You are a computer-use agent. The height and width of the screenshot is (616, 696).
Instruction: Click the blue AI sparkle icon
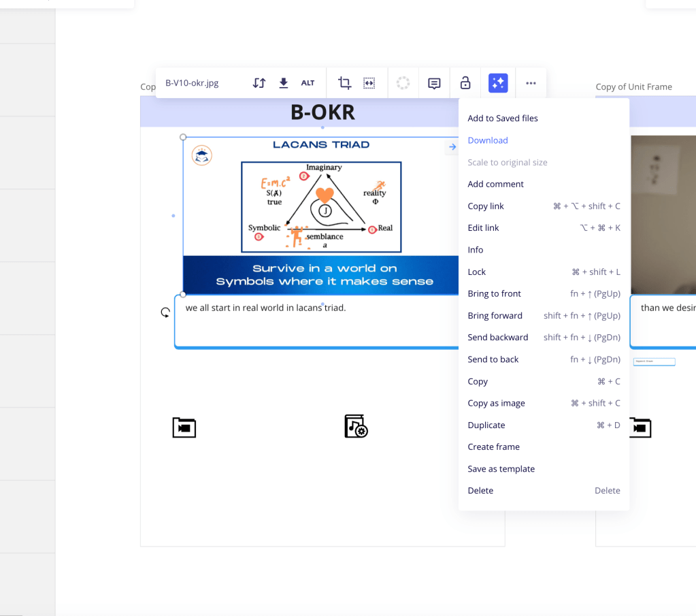(498, 83)
